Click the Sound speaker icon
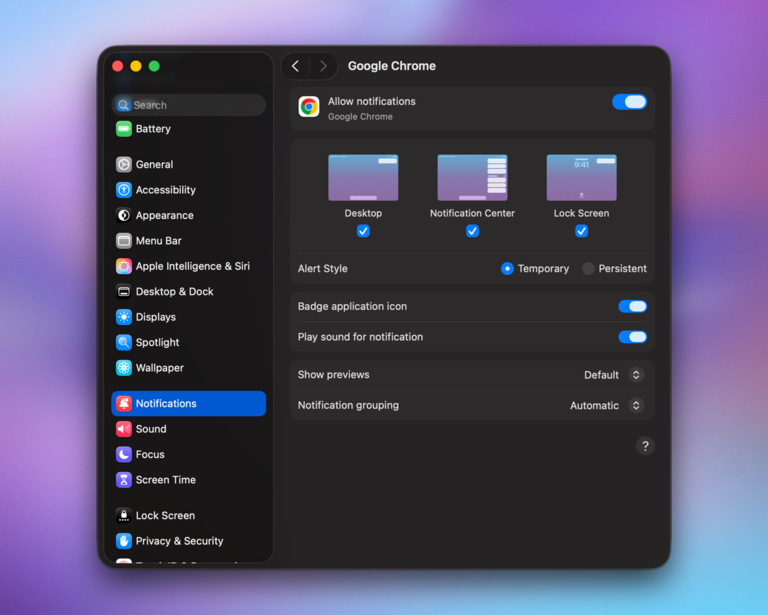Viewport: 768px width, 615px height. (x=123, y=429)
